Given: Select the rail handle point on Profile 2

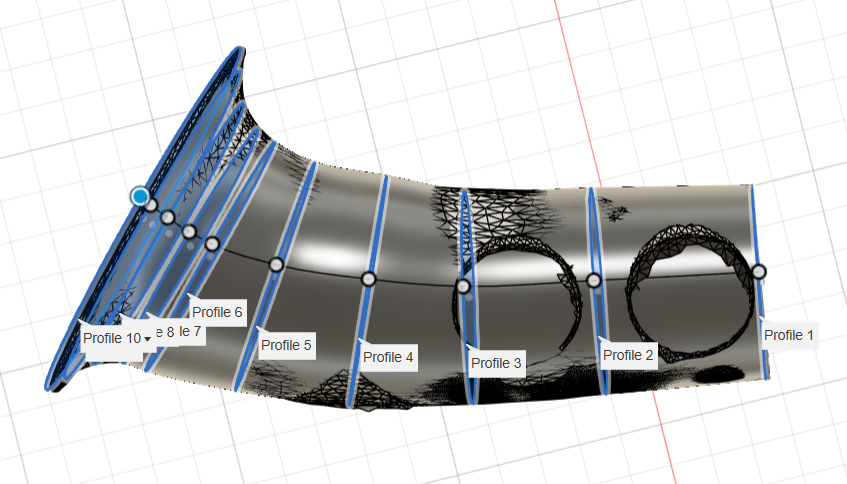Looking at the screenshot, I should click(594, 280).
